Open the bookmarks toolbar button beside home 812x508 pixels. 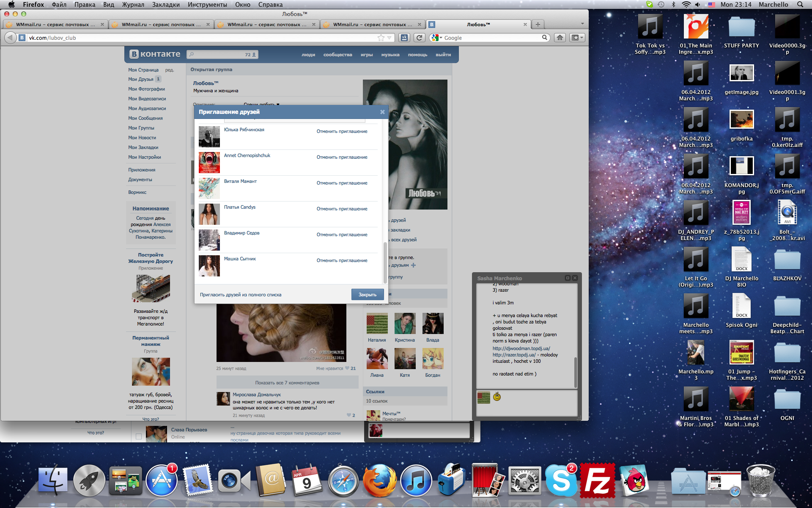(577, 38)
